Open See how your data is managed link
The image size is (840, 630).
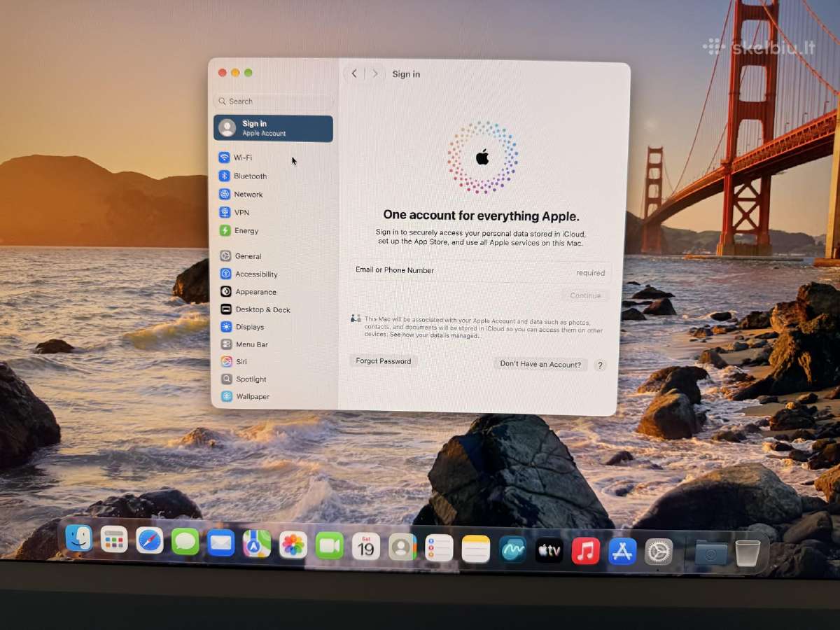(x=435, y=335)
